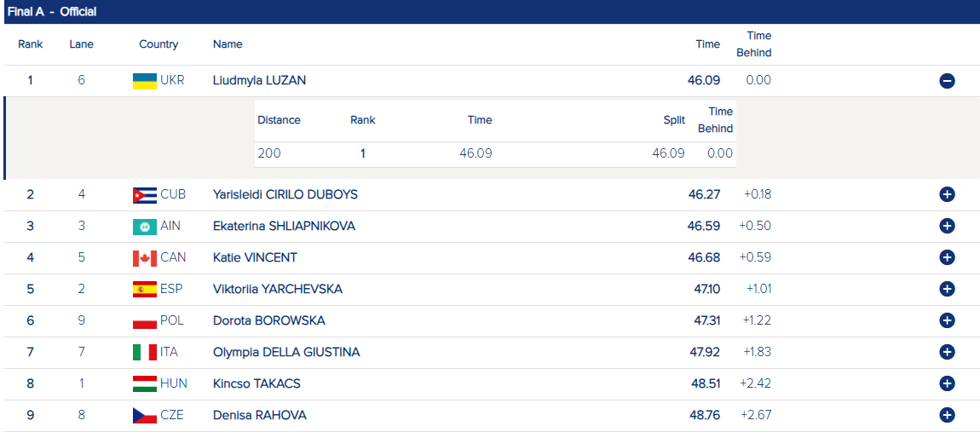Click the Canada flag icon
Screen dimensions: 980x432
144,258
